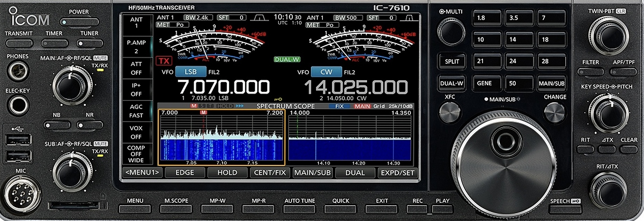This screenshot has height=221, width=644.
Task: Click the main 7.070.000 frequency readout
Action: 224,87
